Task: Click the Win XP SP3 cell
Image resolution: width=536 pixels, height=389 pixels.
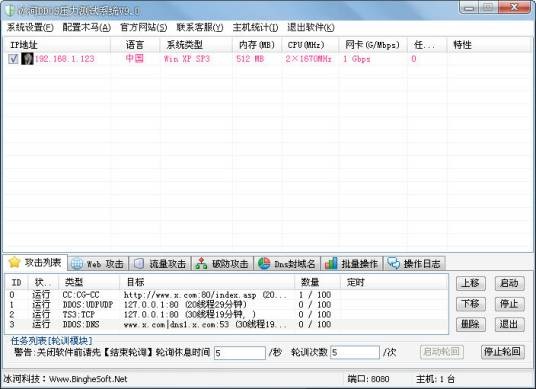Action: [x=187, y=59]
